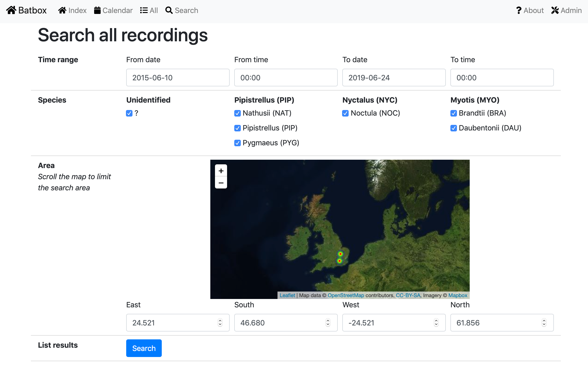Uncheck the Unidentified '?' species checkbox
The width and height of the screenshot is (588, 370).
[129, 113]
